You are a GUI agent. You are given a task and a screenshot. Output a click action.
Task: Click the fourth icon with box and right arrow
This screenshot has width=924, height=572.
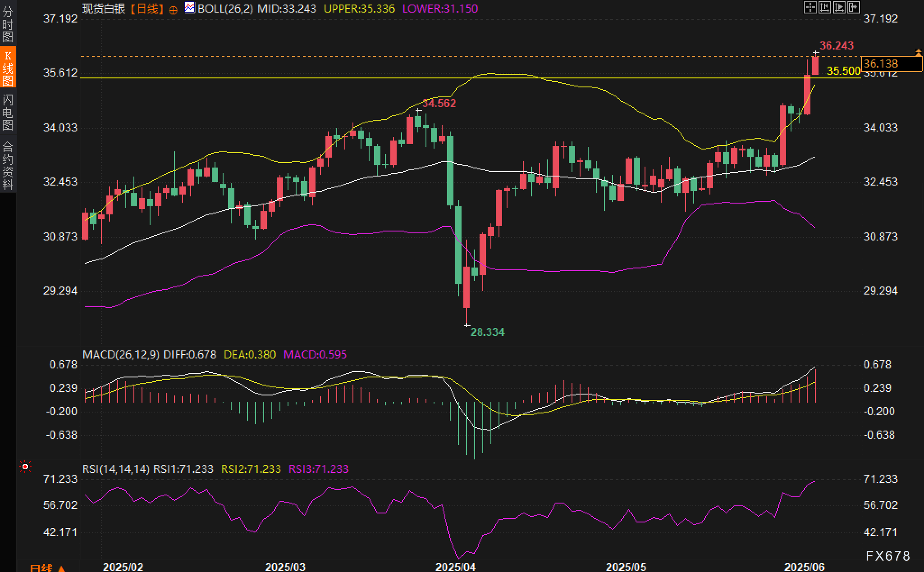tap(854, 8)
